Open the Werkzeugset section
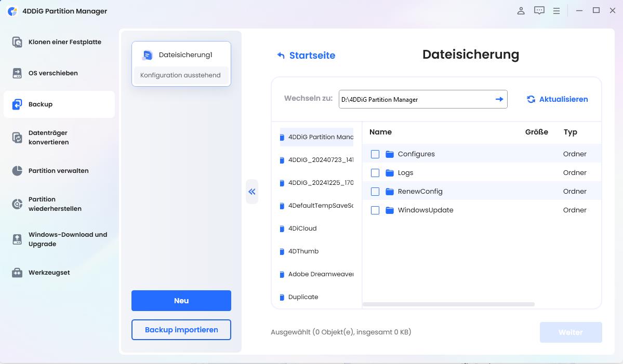The width and height of the screenshot is (623, 364). coord(49,272)
